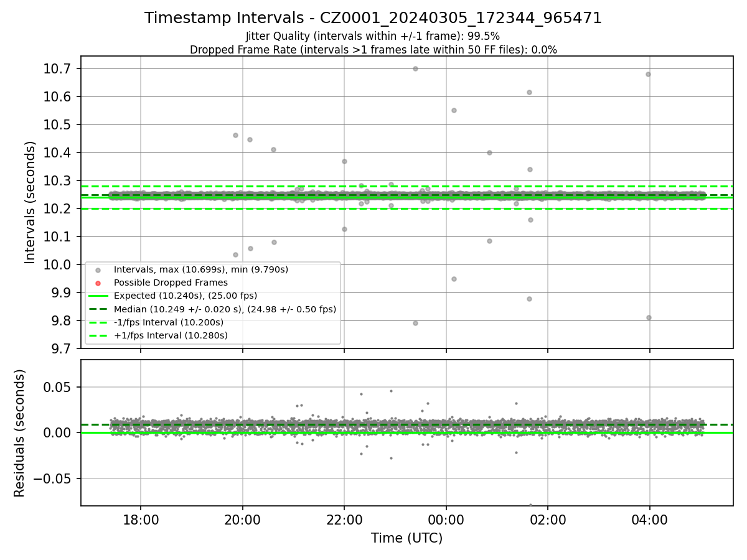Image resolution: width=747 pixels, height=560 pixels.
Task: Select the 'Jitter Quality' subtitle line
Action: pos(373,36)
